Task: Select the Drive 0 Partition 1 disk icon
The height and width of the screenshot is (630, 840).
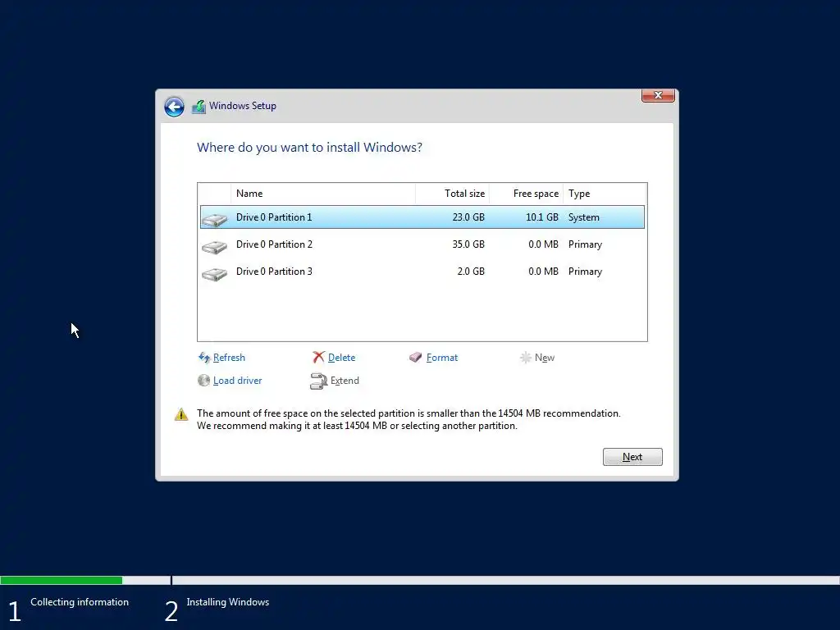Action: click(215, 219)
